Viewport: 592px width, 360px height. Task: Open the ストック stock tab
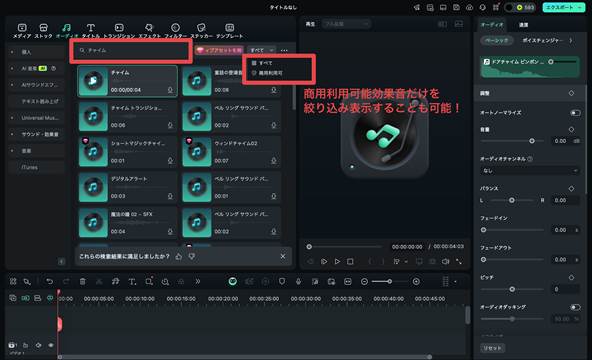point(43,30)
